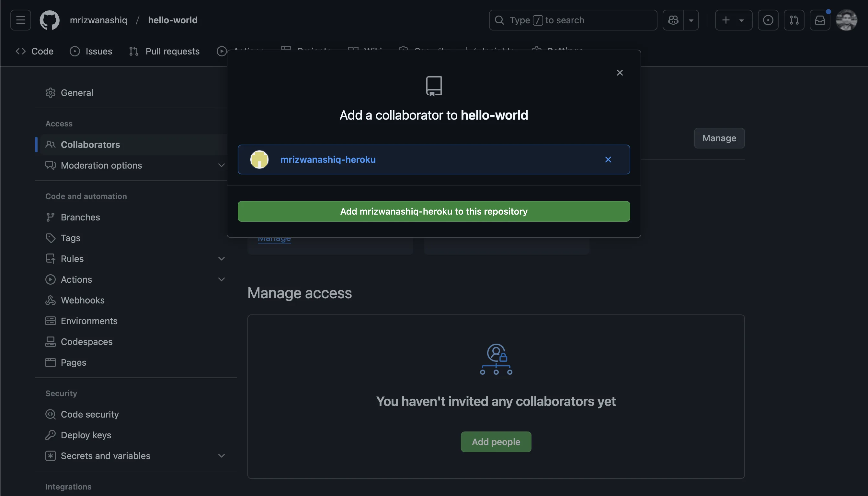The width and height of the screenshot is (868, 496).
Task: Open the Create new plus dropdown
Action: pyautogui.click(x=733, y=20)
